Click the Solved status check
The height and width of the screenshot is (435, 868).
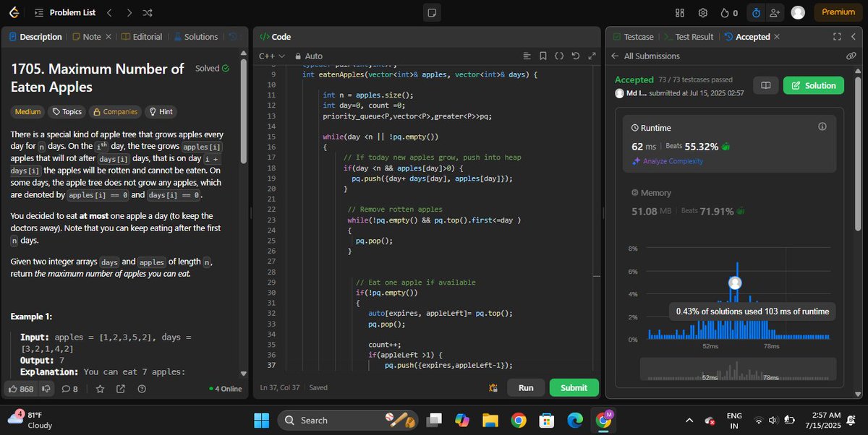213,69
